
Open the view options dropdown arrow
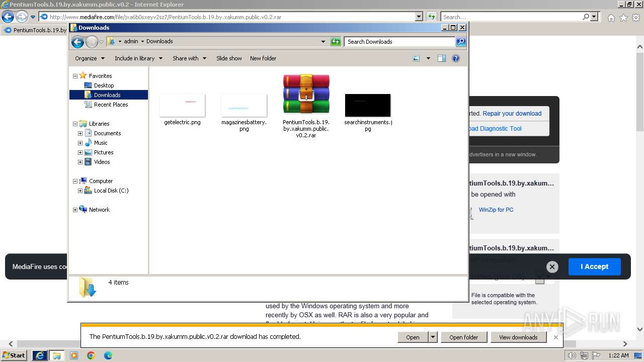(x=428, y=58)
